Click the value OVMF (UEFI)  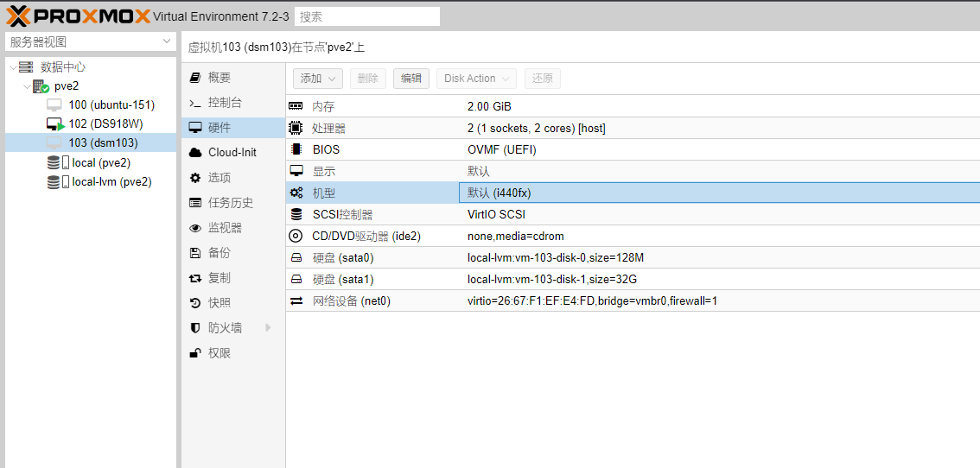tap(502, 150)
